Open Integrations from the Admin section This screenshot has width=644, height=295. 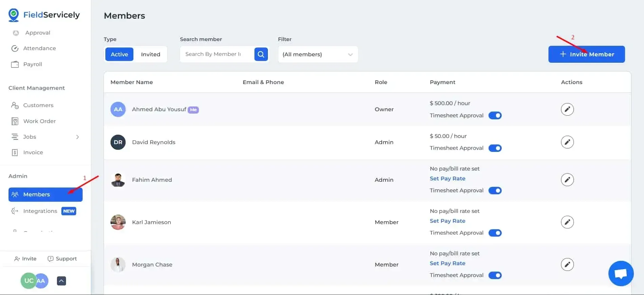(x=40, y=211)
